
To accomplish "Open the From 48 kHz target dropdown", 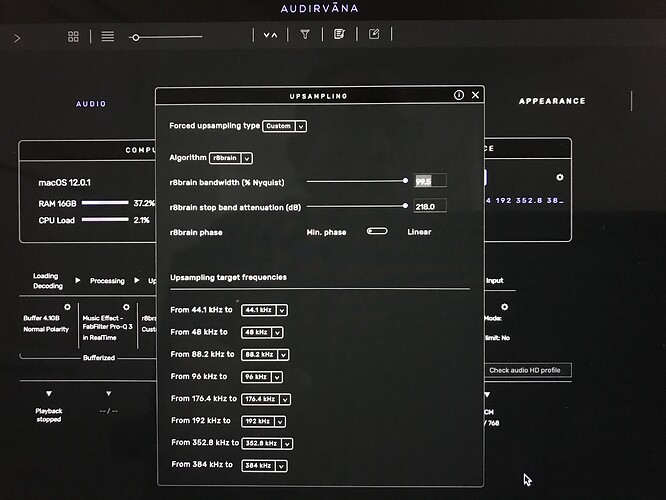I will (x=262, y=332).
